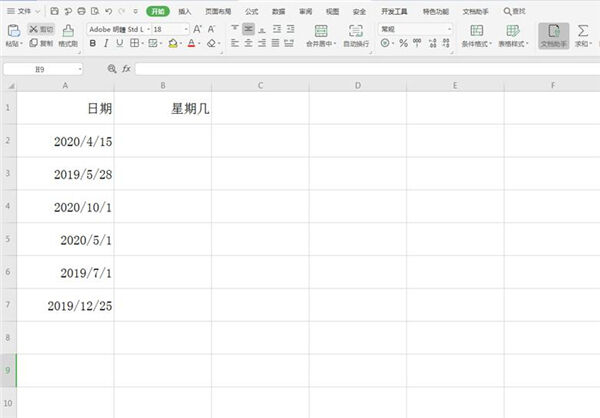The height and width of the screenshot is (418, 600).
Task: Open the number format combo box
Action: [416, 29]
